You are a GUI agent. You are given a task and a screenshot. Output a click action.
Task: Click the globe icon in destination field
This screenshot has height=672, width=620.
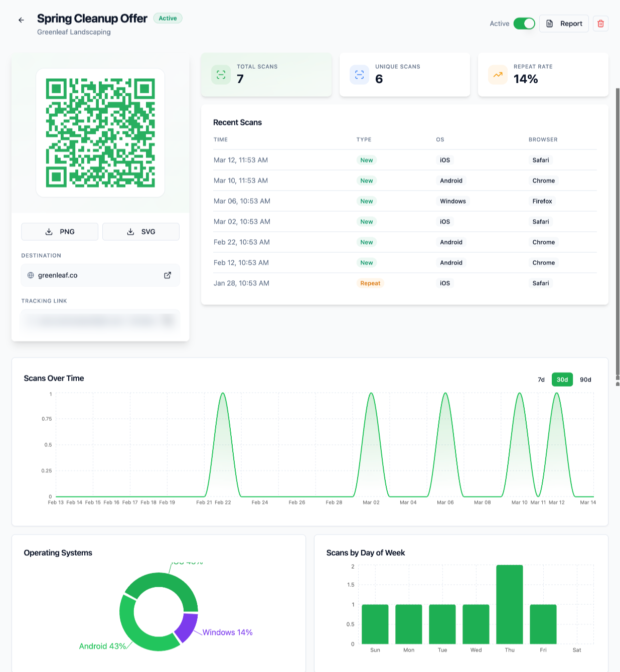click(31, 275)
